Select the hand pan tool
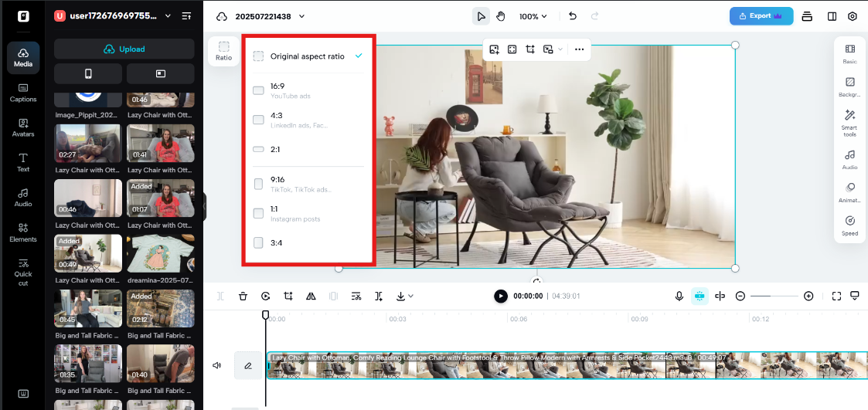 [x=500, y=16]
